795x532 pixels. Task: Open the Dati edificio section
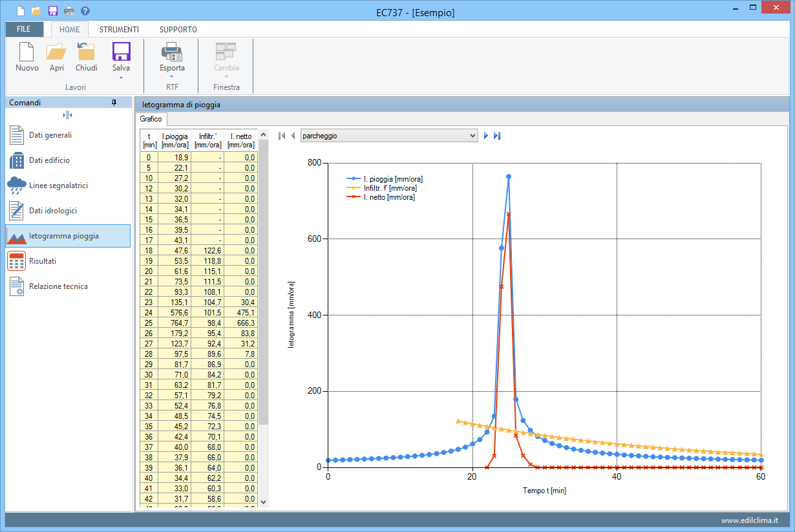click(49, 160)
